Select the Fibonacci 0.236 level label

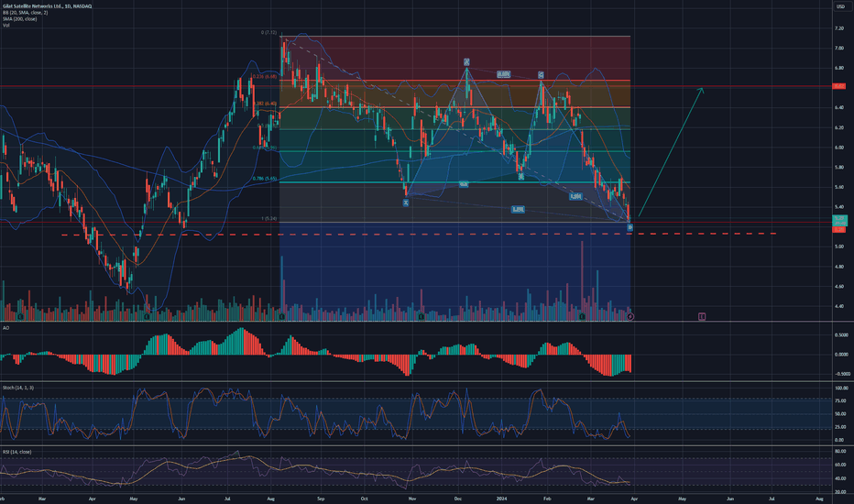264,77
